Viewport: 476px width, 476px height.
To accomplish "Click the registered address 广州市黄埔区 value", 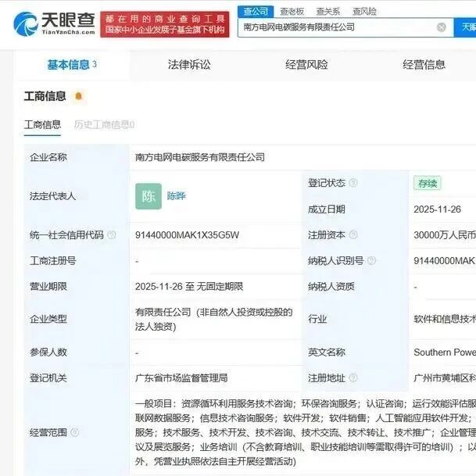I will tap(445, 378).
